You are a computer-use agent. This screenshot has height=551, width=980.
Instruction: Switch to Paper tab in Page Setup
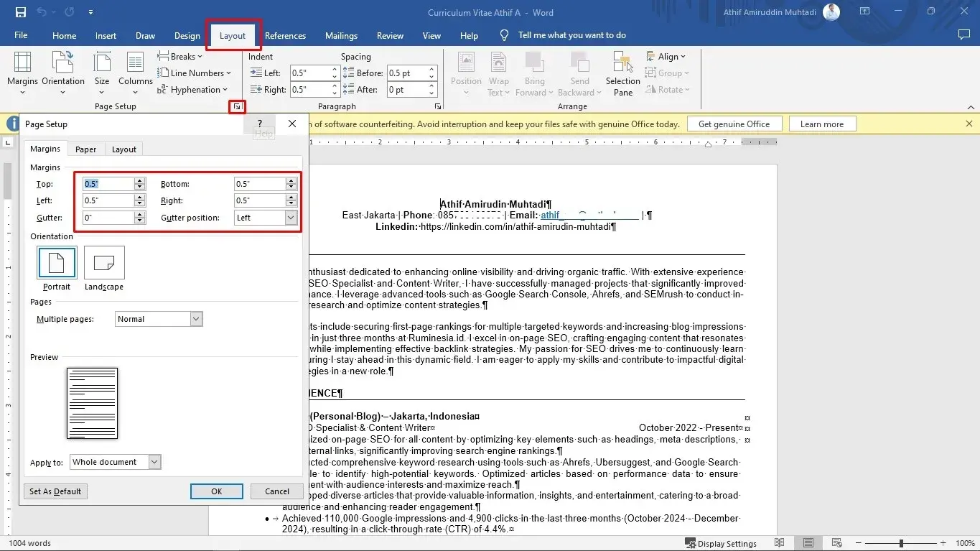(x=86, y=149)
